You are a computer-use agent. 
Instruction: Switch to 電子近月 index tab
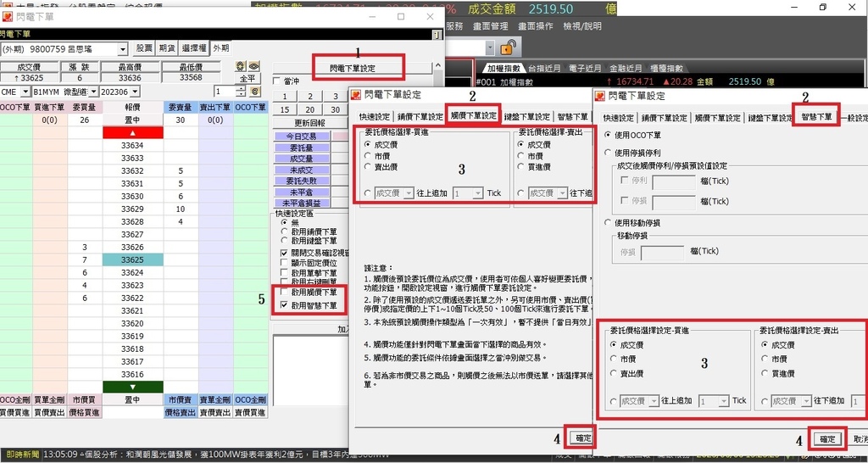pyautogui.click(x=583, y=69)
